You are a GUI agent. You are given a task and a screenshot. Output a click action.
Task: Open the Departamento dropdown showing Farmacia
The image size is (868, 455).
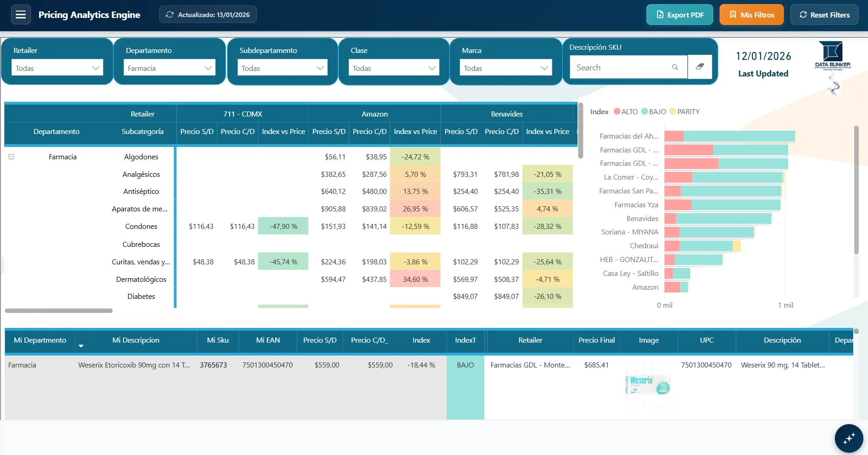170,68
